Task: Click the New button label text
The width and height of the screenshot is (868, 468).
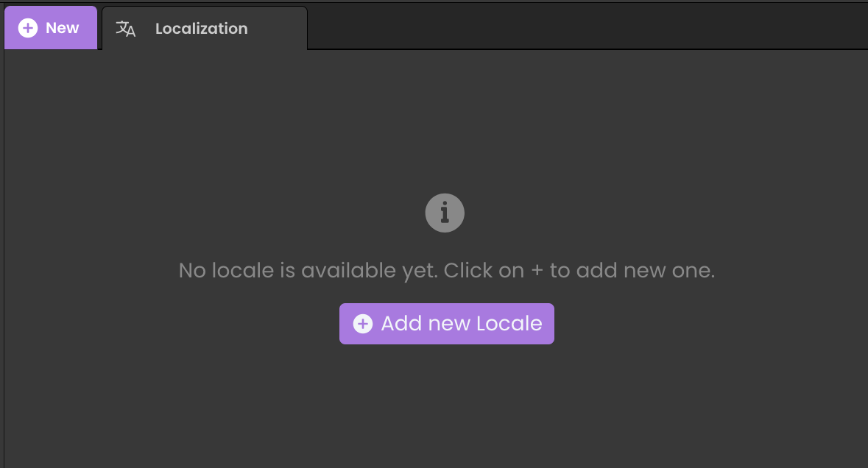Action: tap(62, 28)
